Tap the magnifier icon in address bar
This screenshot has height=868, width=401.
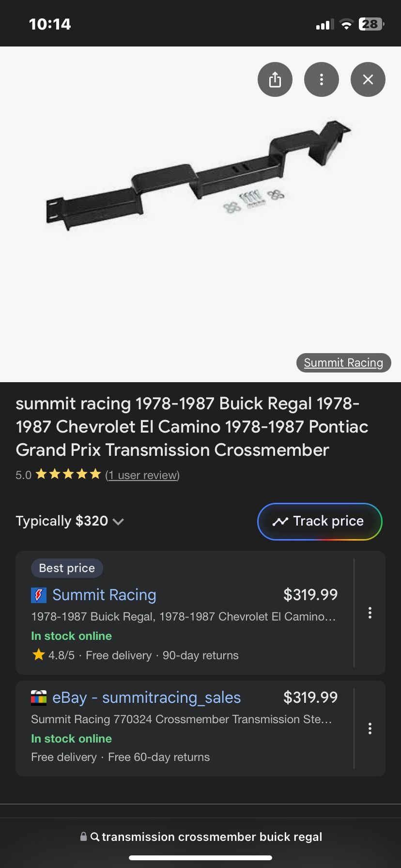click(95, 837)
